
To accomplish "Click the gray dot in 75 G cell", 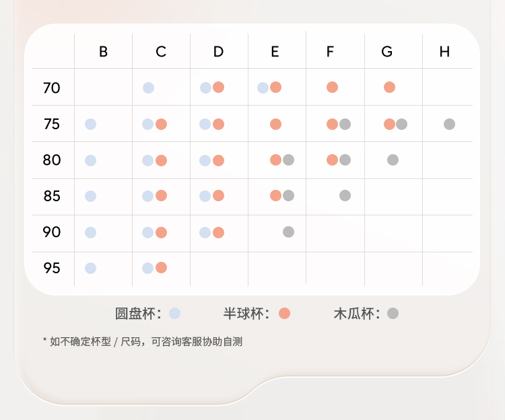I will click(x=401, y=124).
